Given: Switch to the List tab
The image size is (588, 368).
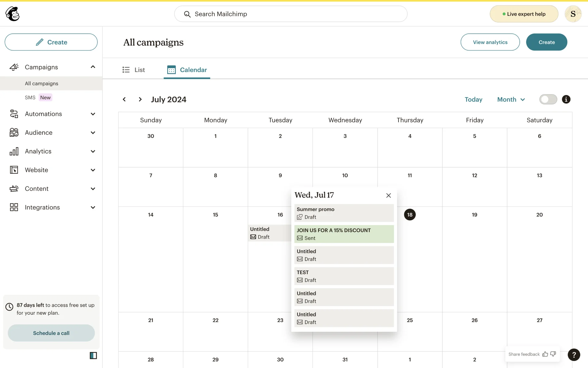Looking at the screenshot, I should point(134,70).
